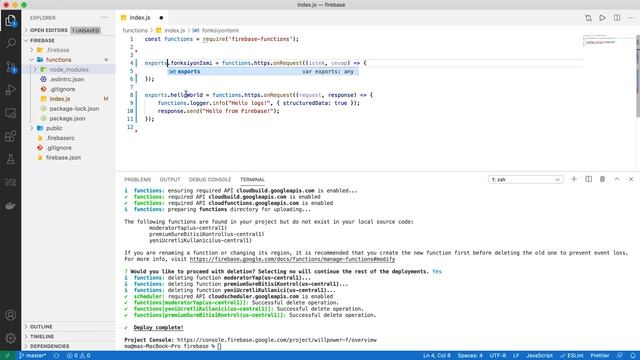
Task: Close the terminal panel
Action: coord(631,179)
